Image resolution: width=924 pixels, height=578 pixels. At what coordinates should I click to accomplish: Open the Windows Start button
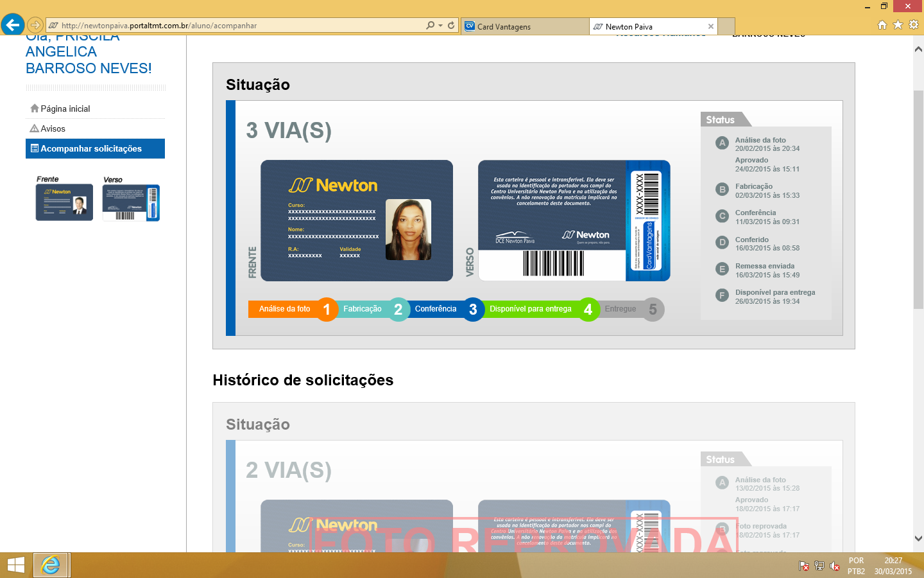pyautogui.click(x=16, y=565)
